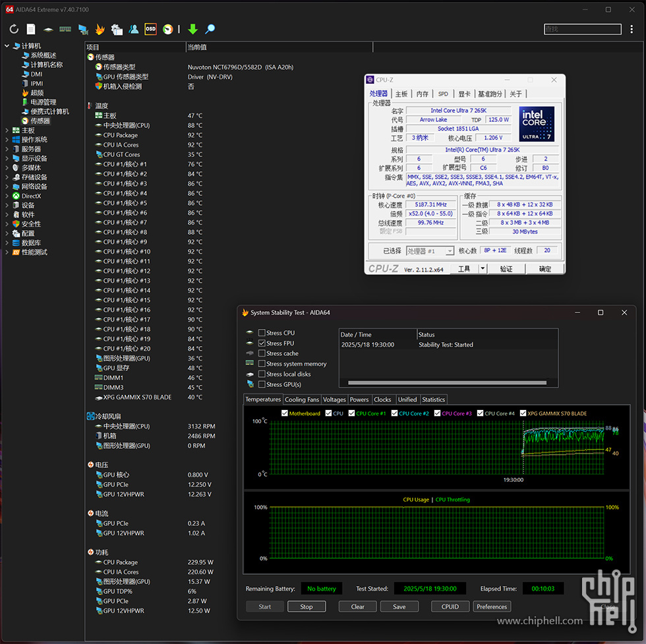This screenshot has width=646, height=644.
Task: Open the three-dot menu at top right
Action: [x=631, y=29]
